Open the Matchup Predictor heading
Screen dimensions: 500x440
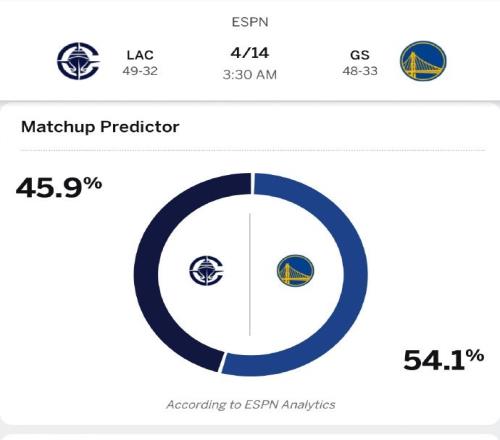[x=100, y=127]
